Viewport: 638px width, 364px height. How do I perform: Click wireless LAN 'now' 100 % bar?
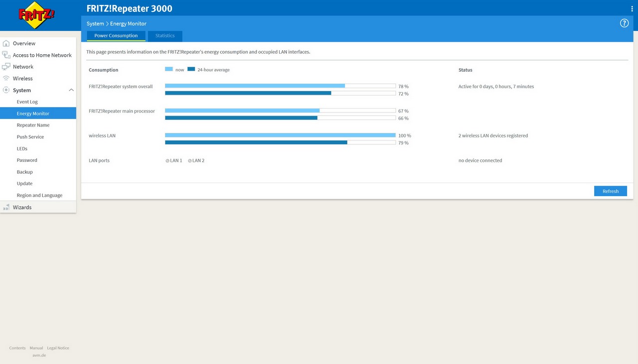[x=280, y=135]
